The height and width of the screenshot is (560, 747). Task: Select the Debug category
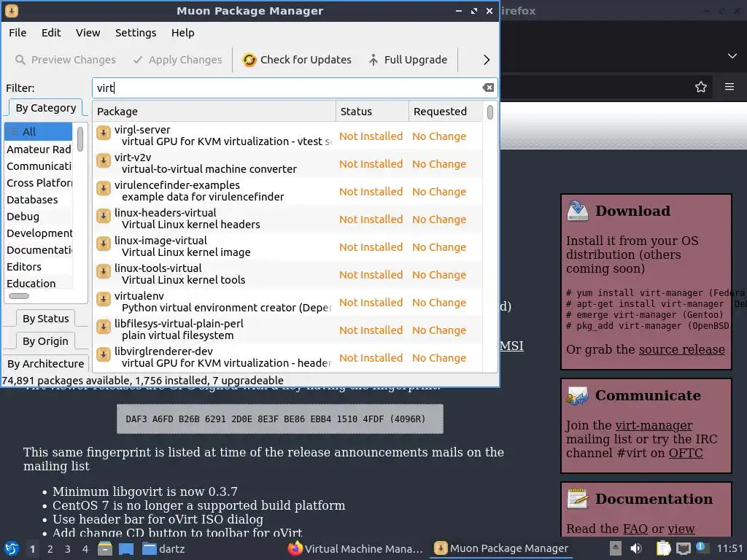[38, 216]
